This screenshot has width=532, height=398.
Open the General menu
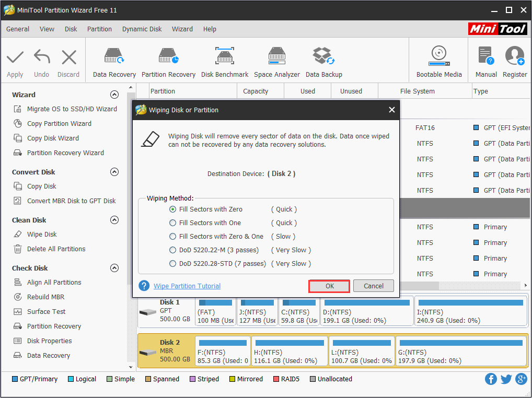coord(18,29)
